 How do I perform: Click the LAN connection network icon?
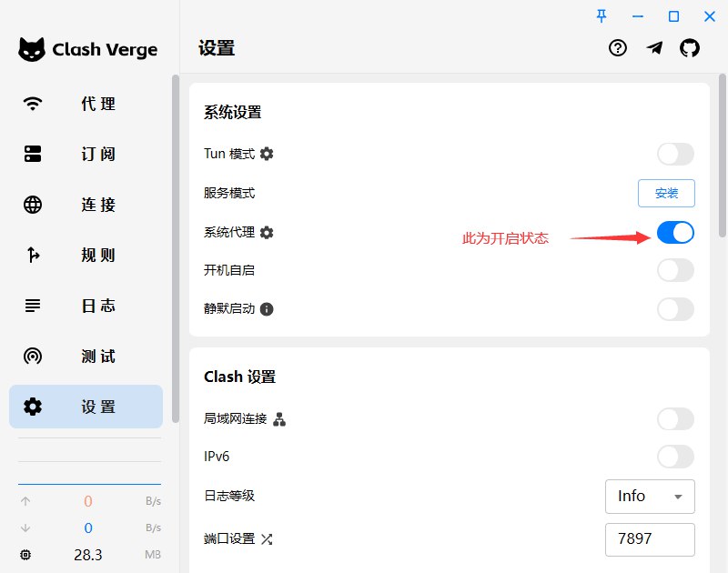click(279, 419)
